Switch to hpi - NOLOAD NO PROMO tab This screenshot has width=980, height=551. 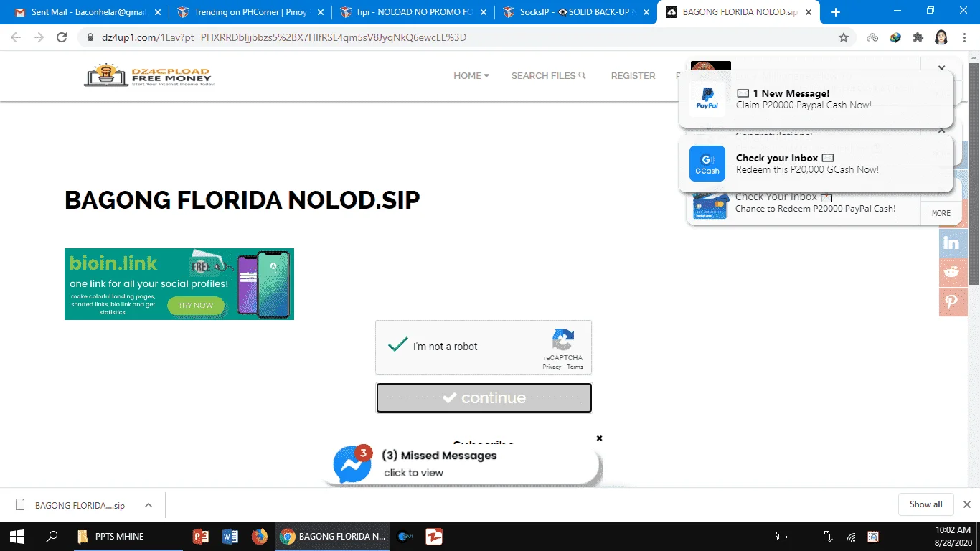coord(413,12)
